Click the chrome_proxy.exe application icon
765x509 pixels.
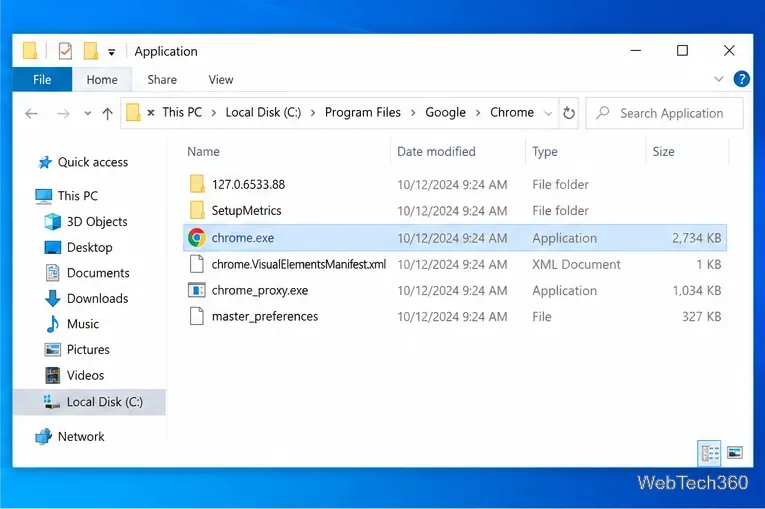pos(197,290)
